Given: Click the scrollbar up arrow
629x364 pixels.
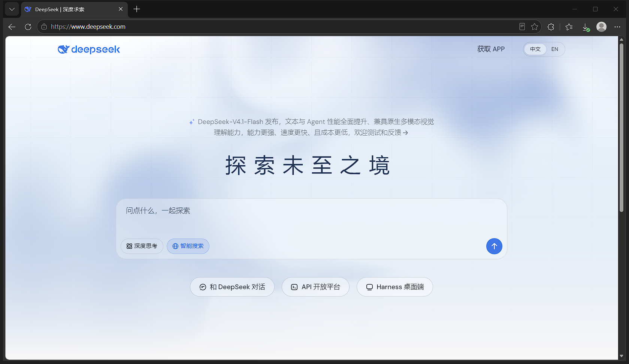Looking at the screenshot, I should pyautogui.click(x=622, y=39).
